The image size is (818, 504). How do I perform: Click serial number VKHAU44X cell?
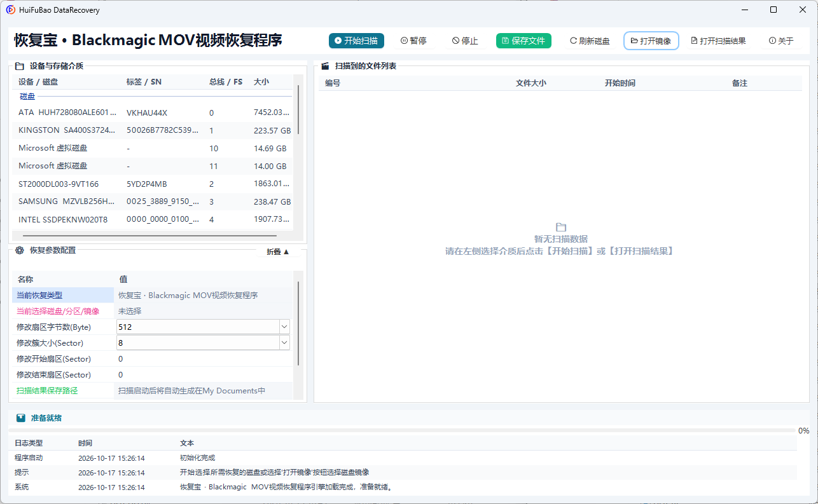[147, 112]
